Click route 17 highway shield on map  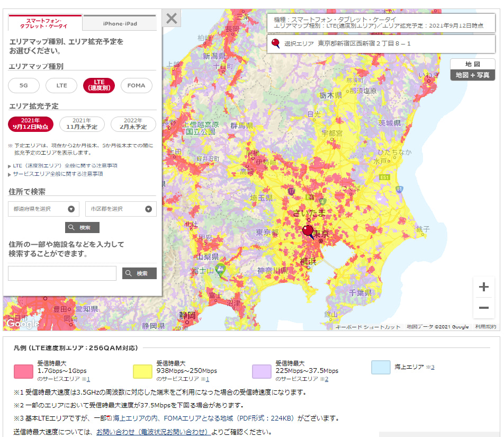pyautogui.click(x=291, y=192)
